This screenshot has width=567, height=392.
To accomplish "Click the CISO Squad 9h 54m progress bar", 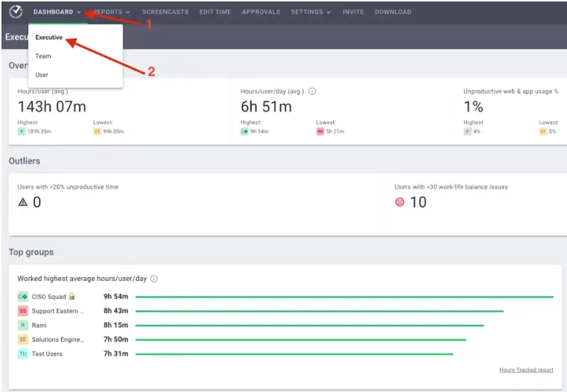I will (x=344, y=297).
